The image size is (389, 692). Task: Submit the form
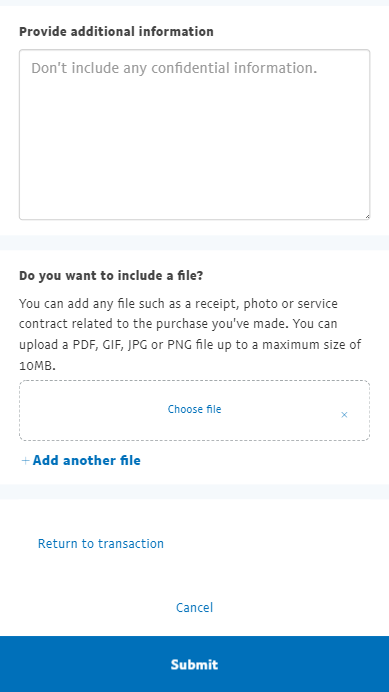point(194,664)
